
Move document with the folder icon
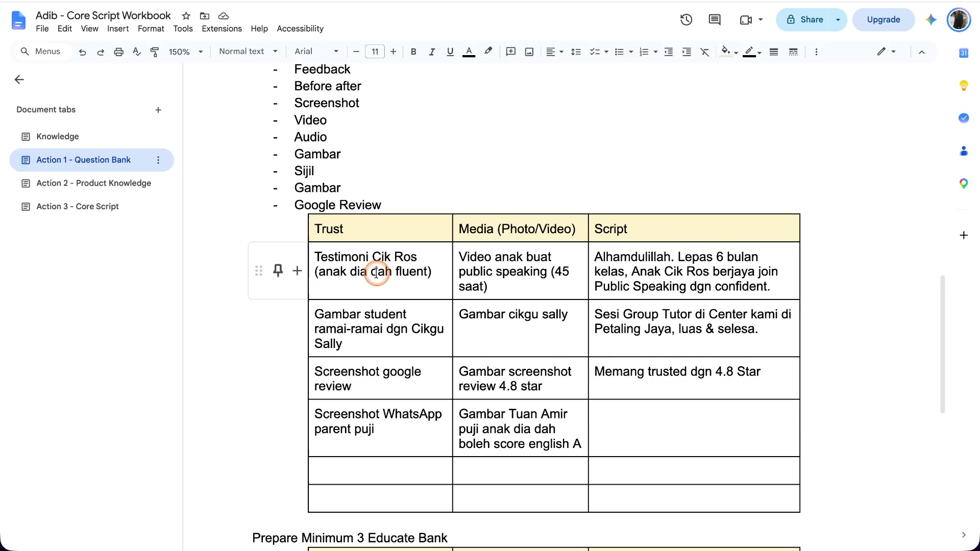pos(205,16)
